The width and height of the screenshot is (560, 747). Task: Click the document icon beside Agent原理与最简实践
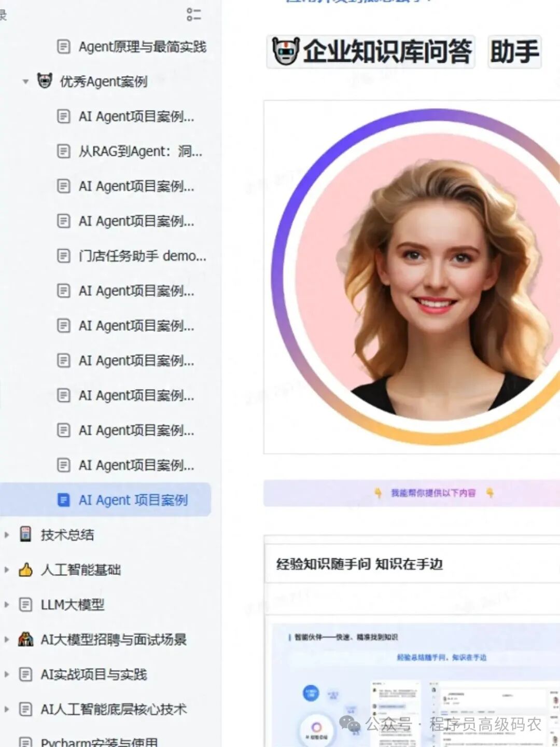tap(63, 47)
